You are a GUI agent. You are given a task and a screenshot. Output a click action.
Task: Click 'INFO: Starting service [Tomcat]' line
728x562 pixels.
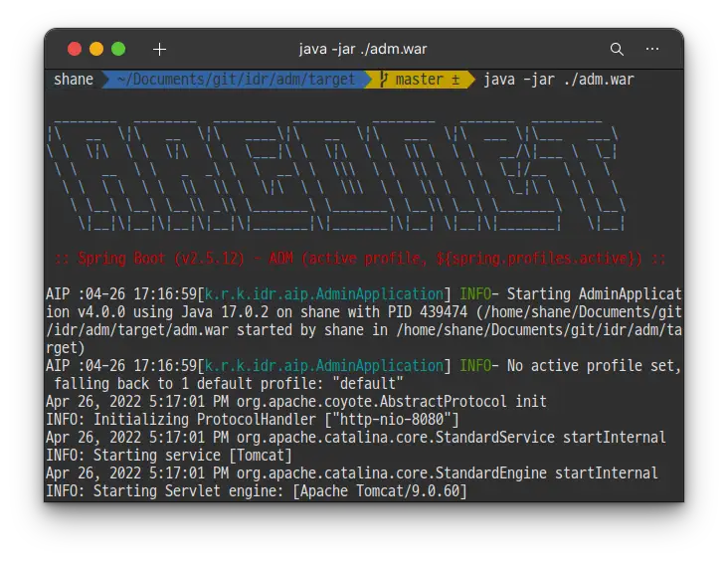point(169,456)
